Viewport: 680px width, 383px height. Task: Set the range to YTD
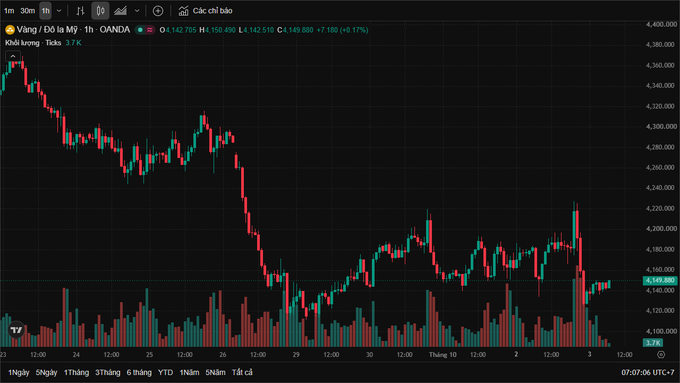[165, 372]
